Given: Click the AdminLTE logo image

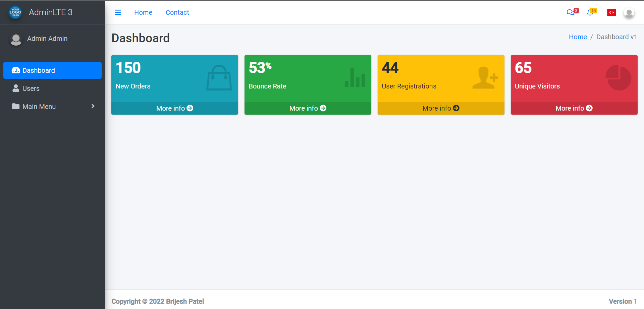Looking at the screenshot, I should point(15,12).
